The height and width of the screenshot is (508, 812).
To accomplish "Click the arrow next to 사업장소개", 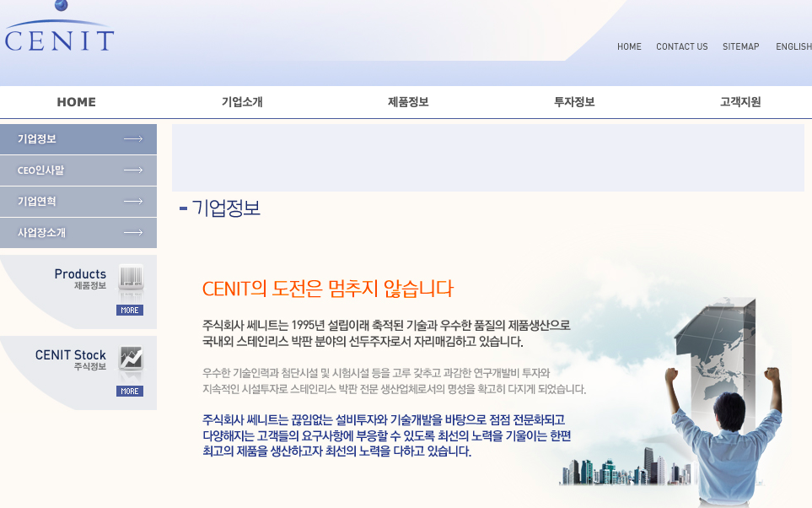I will pyautogui.click(x=133, y=232).
